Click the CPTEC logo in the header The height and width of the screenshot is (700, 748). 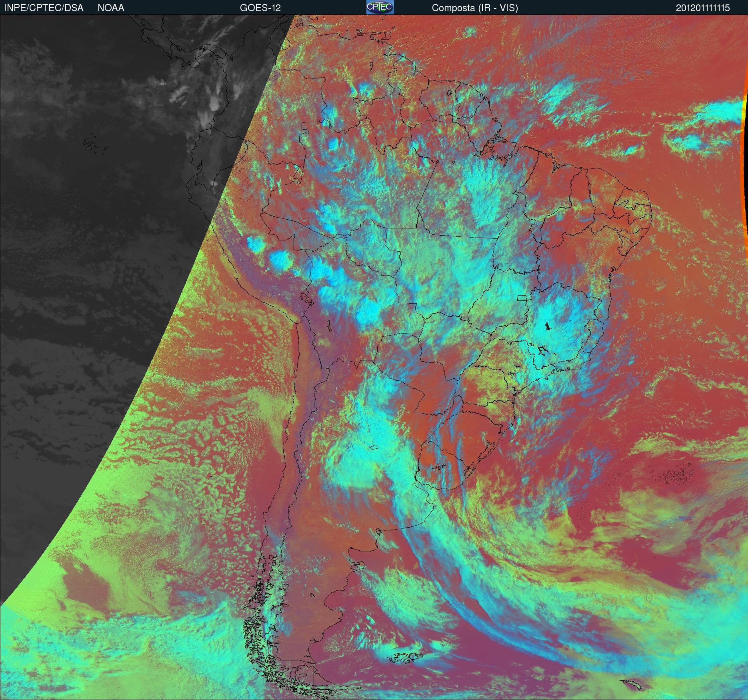380,7
